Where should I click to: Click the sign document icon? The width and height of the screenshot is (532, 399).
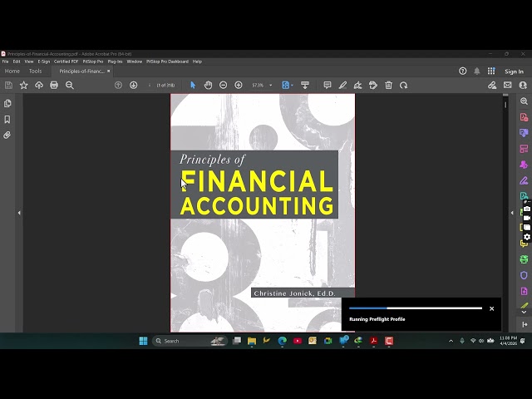357,85
